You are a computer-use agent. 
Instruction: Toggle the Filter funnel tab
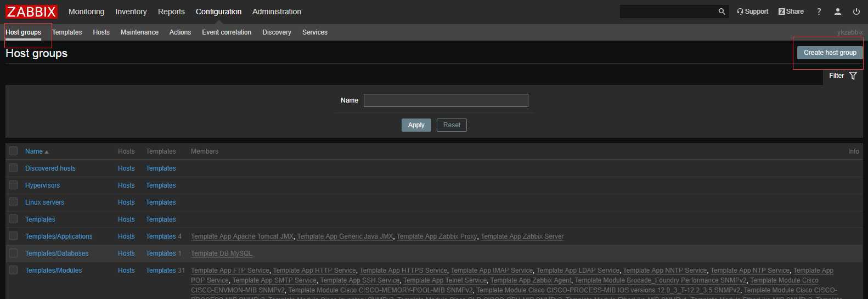tap(843, 76)
